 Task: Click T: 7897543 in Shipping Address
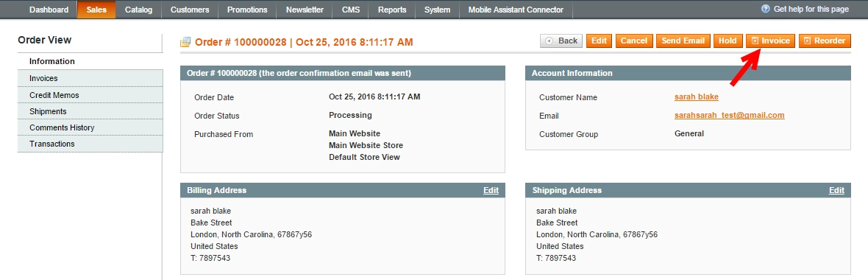pos(556,259)
